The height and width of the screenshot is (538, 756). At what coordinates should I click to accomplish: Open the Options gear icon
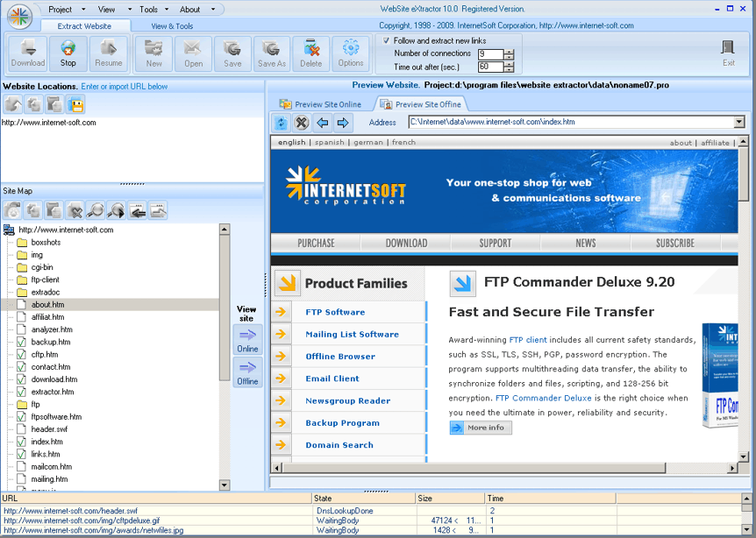[351, 53]
